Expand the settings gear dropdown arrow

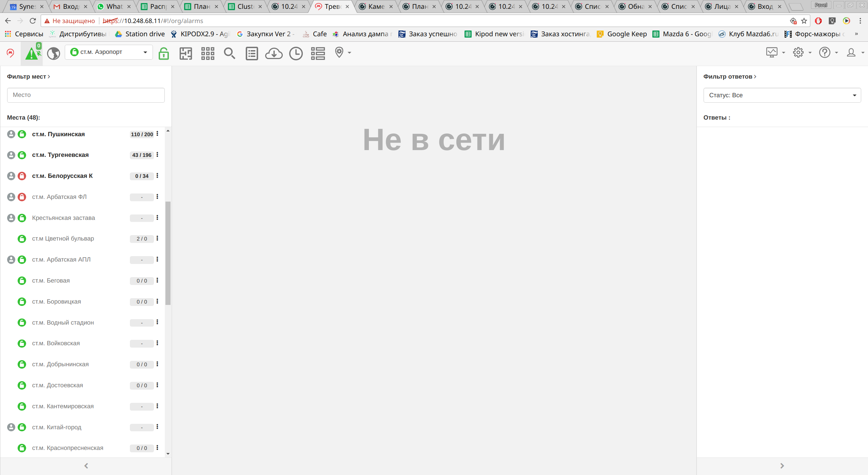click(810, 53)
